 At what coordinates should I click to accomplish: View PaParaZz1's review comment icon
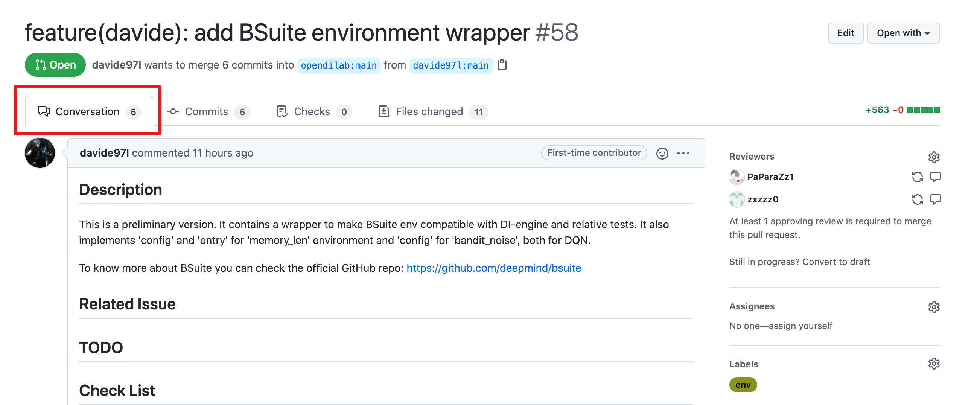(935, 177)
